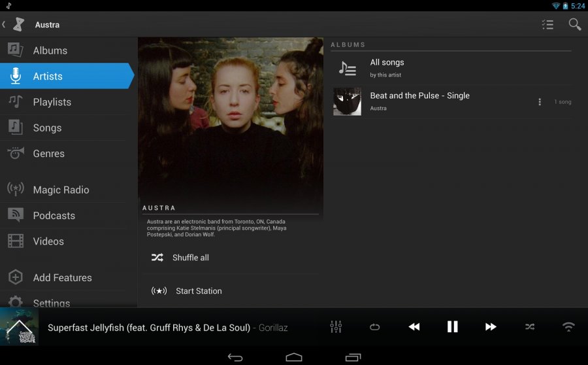Click the Austra biography text

tap(217, 228)
